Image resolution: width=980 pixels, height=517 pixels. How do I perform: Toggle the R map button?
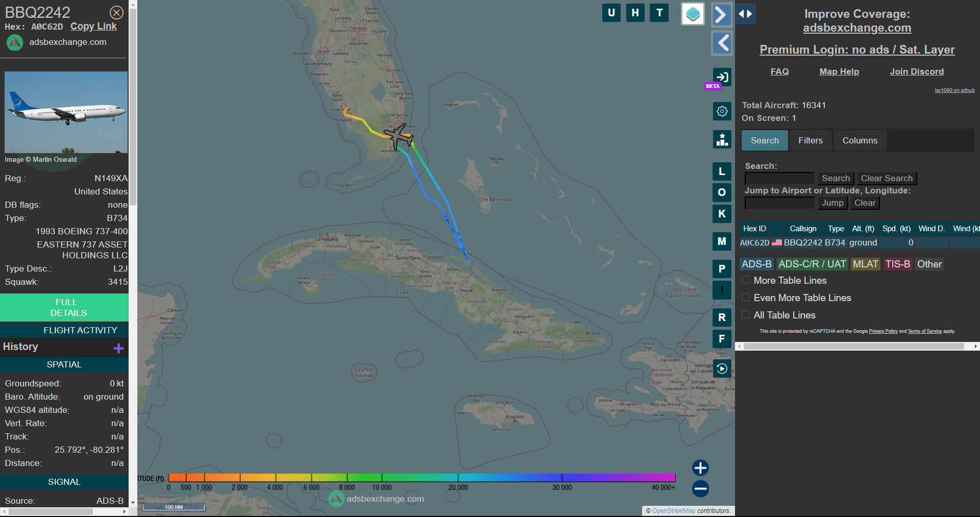722,317
